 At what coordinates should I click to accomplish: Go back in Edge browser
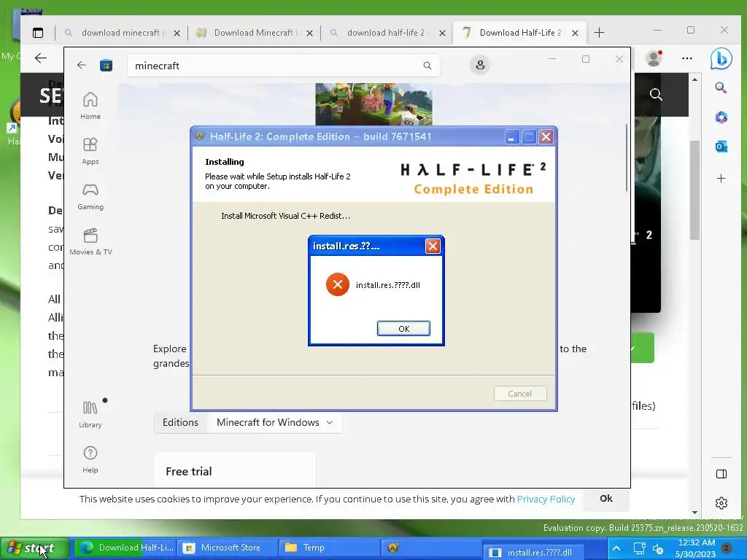tap(41, 58)
